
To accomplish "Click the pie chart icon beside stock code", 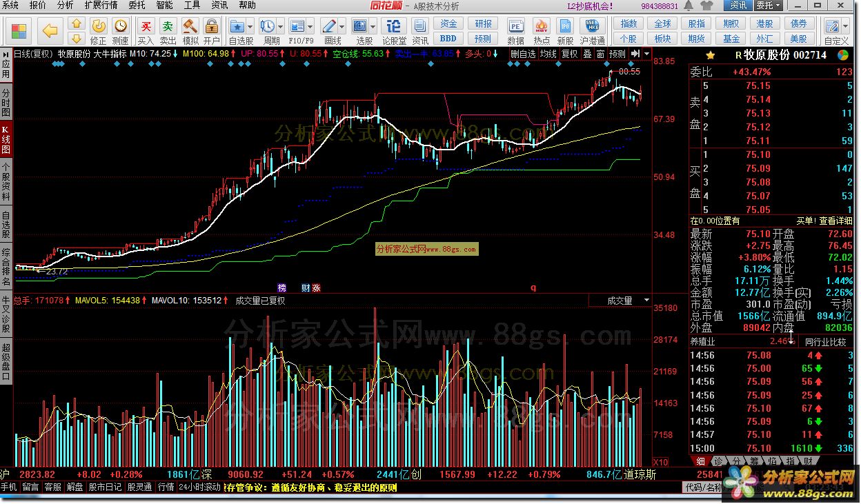I will 843,54.
